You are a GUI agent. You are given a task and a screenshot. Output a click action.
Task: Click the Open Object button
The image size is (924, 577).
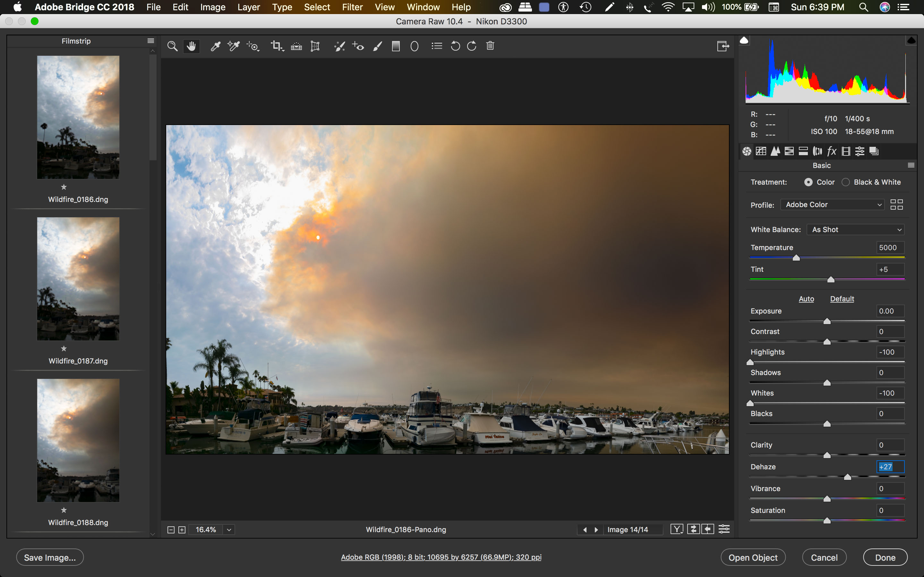pyautogui.click(x=752, y=557)
